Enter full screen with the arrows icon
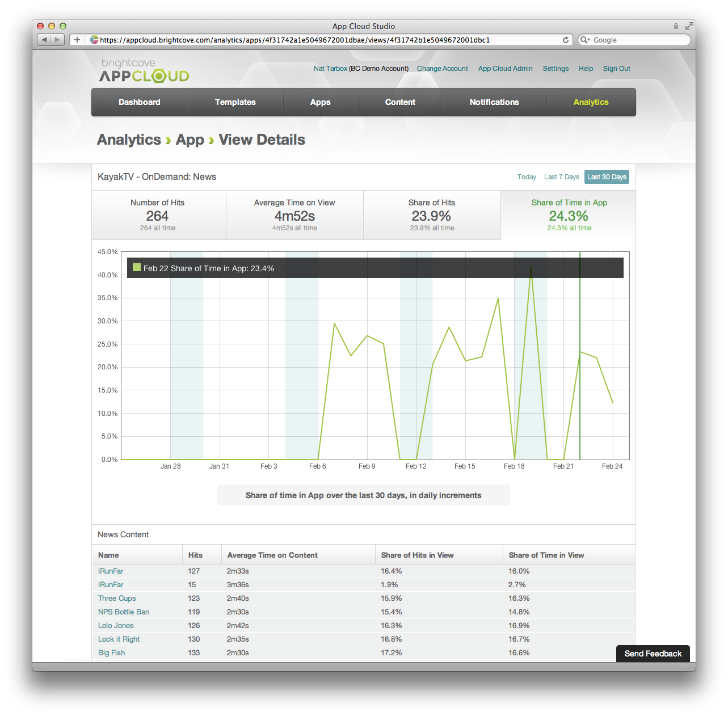Image resolution: width=728 pixels, height=716 pixels. [x=689, y=26]
